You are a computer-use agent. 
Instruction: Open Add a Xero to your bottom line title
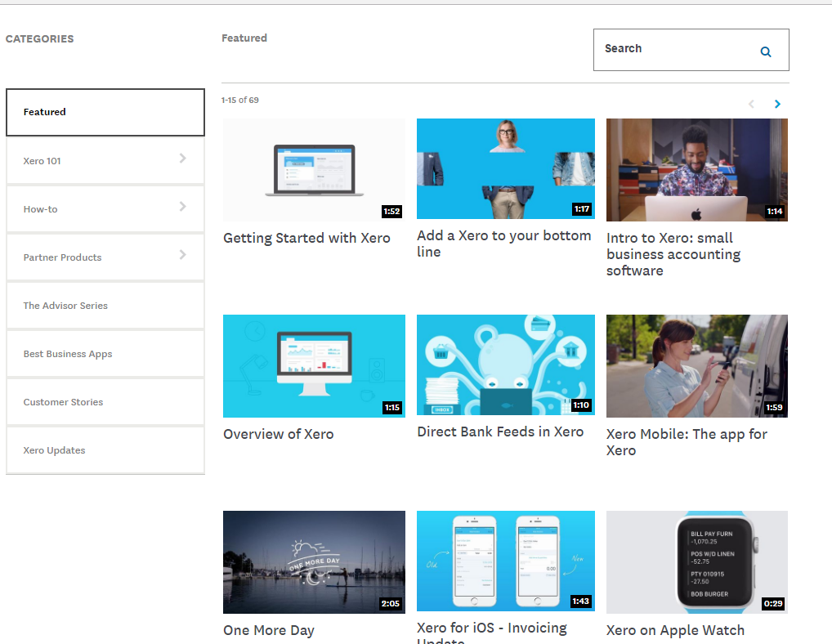pos(503,244)
